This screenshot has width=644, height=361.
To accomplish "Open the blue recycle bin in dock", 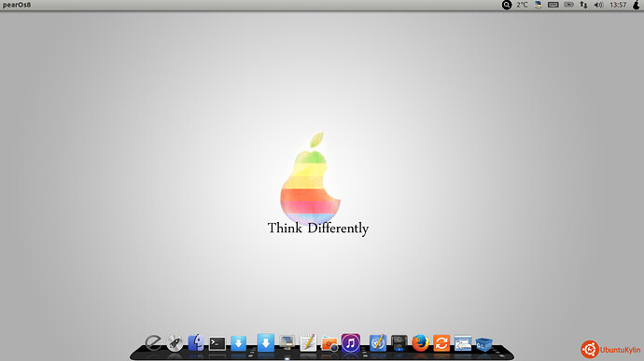I will pyautogui.click(x=484, y=344).
